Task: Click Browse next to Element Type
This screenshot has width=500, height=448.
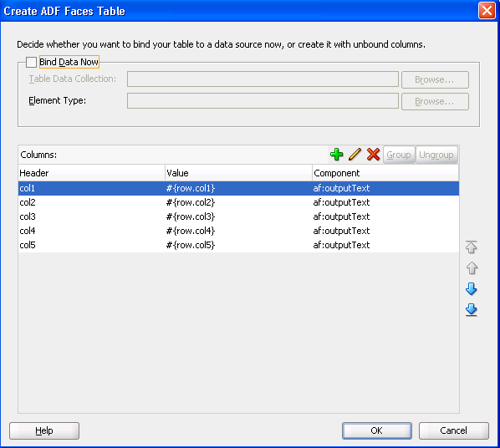Action: pos(435,101)
